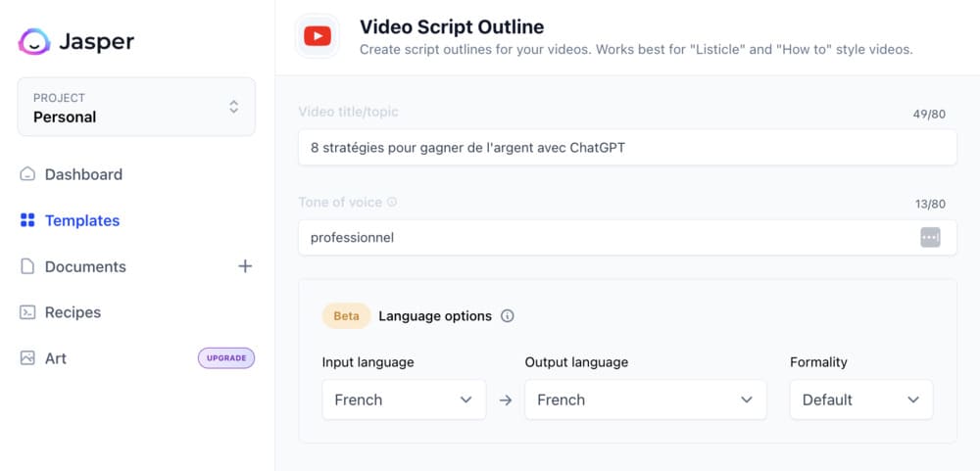Select the Templates grid icon

[x=27, y=220]
